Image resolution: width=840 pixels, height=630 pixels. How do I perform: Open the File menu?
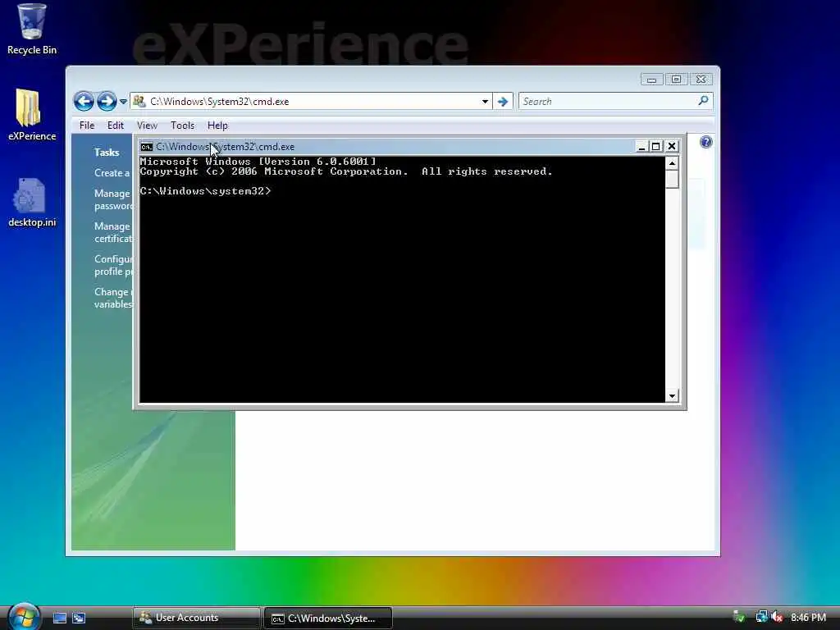(x=87, y=126)
